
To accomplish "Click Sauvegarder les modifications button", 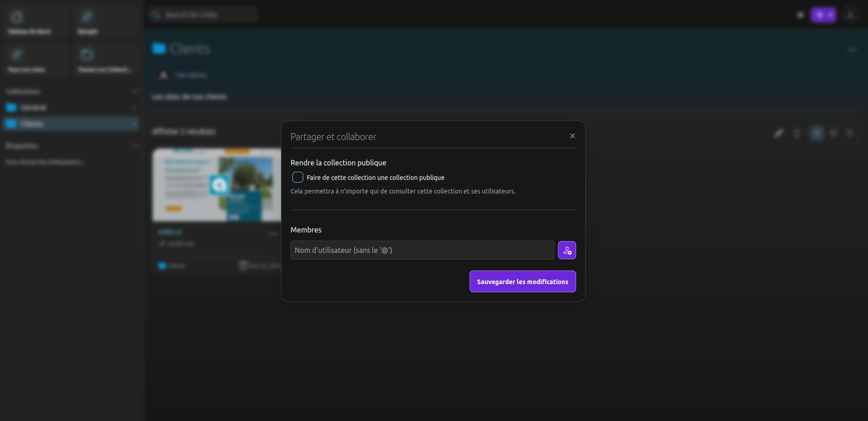I will tap(523, 281).
